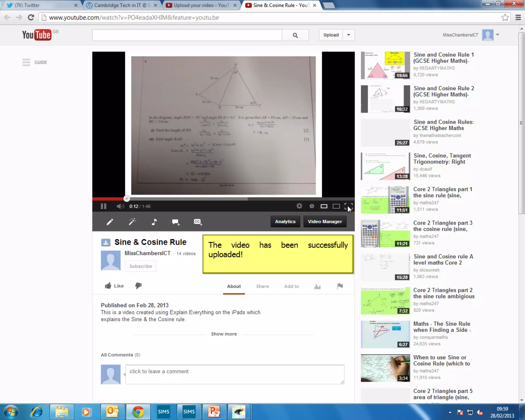
Task: Switch to small player size
Action: (324, 206)
